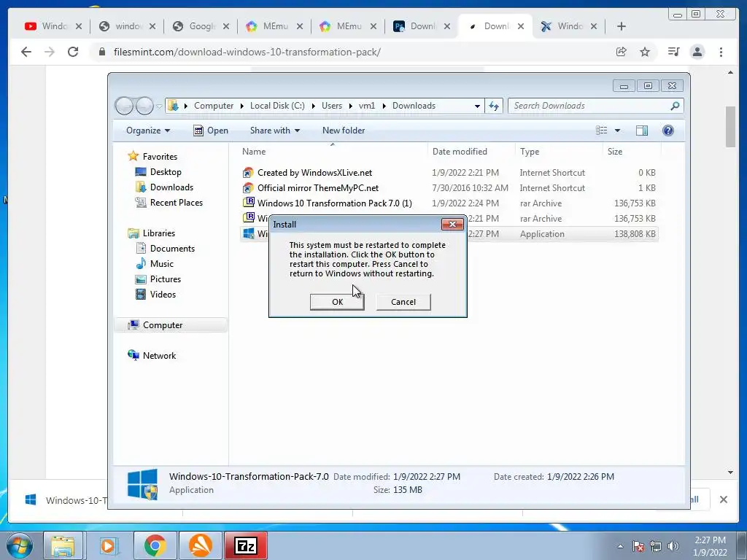Bookmark this page with star icon
The width and height of the screenshot is (747, 560).
[645, 52]
